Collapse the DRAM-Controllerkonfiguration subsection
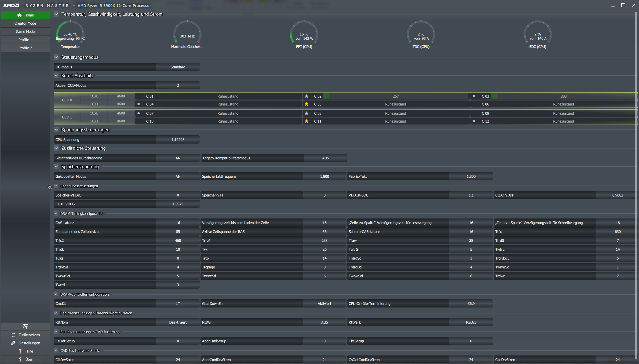 [x=56, y=294]
